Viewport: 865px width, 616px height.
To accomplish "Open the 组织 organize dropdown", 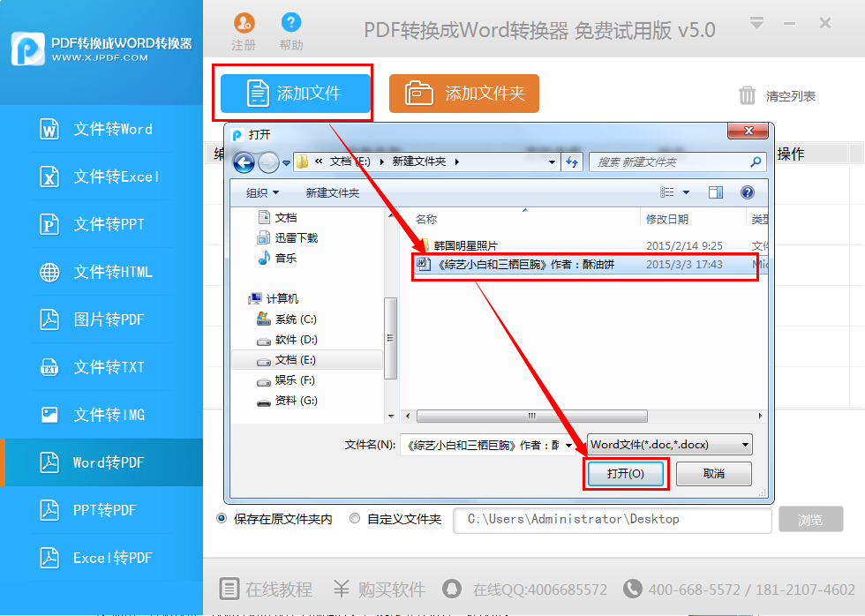I will coord(263,193).
